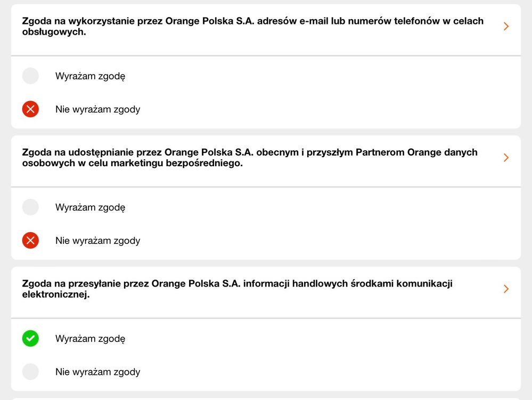Screen dimensions: 532x400
Task: Expand details of e-mail and phone service consent
Action: coord(506,26)
